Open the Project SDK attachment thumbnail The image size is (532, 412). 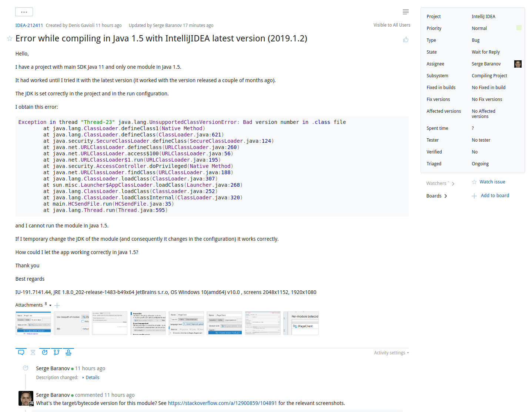(148, 323)
